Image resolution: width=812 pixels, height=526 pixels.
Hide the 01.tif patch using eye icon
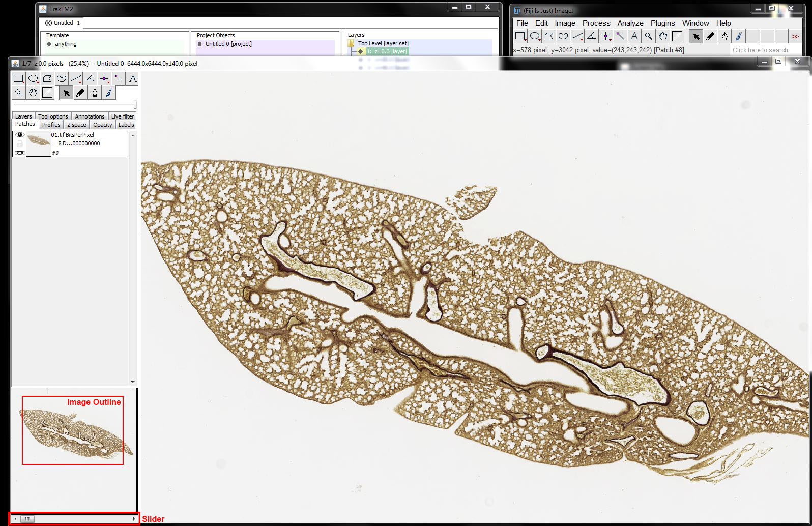20,135
